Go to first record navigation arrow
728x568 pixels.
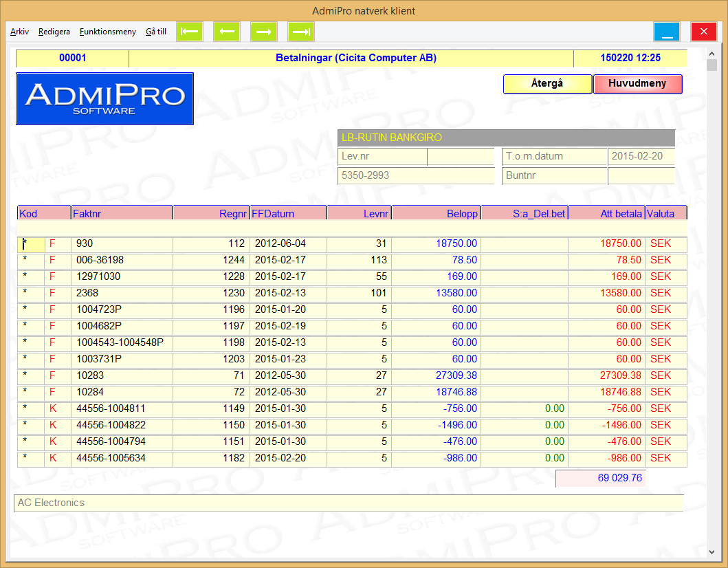(190, 32)
